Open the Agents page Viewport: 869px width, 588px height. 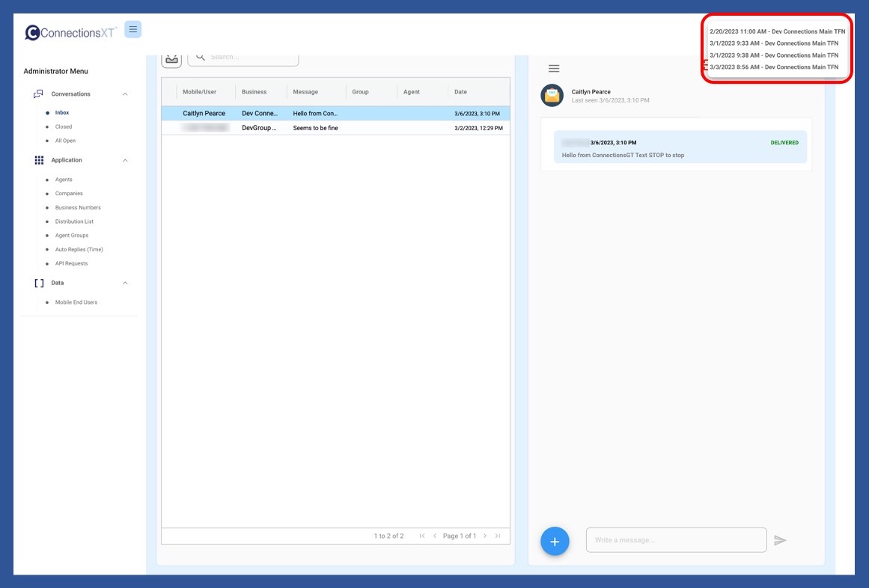point(64,180)
